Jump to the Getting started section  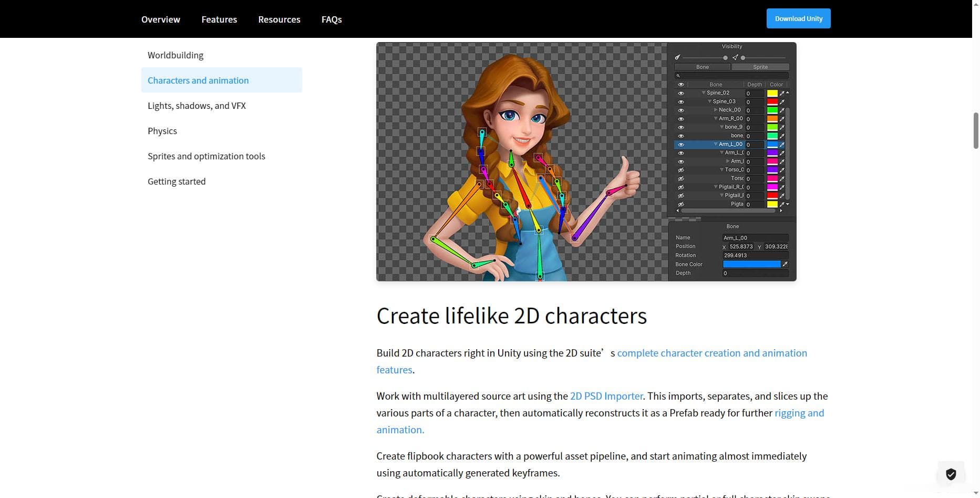177,181
